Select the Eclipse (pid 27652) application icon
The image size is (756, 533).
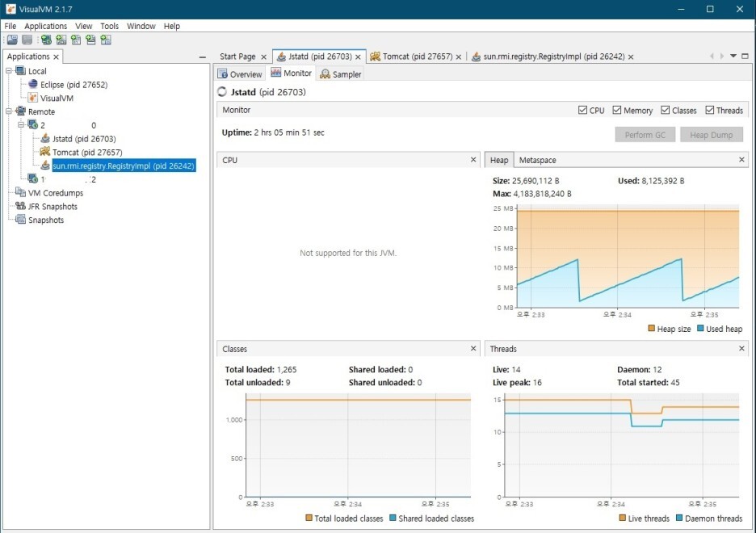coord(33,84)
